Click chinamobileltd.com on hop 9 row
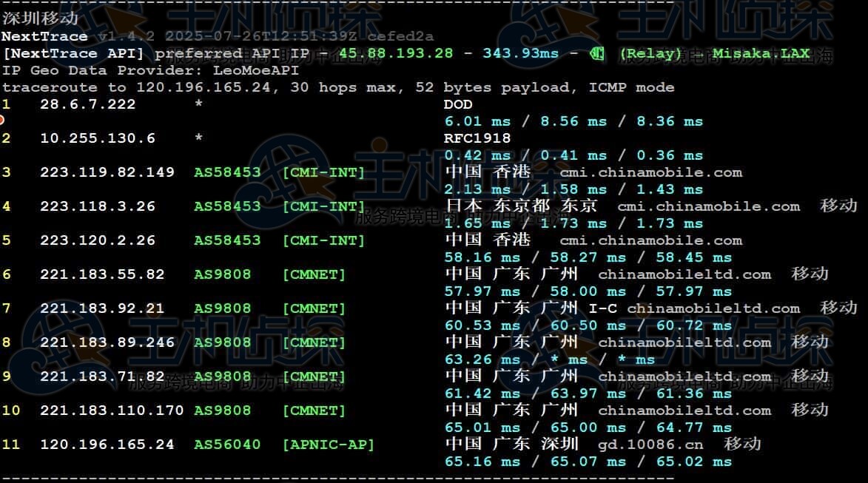This screenshot has height=483, width=868. coord(684,376)
